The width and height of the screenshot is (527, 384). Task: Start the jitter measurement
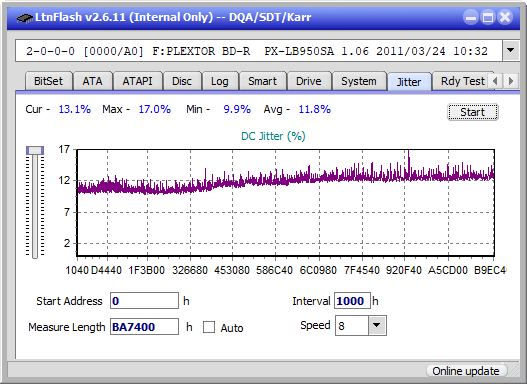(x=473, y=112)
